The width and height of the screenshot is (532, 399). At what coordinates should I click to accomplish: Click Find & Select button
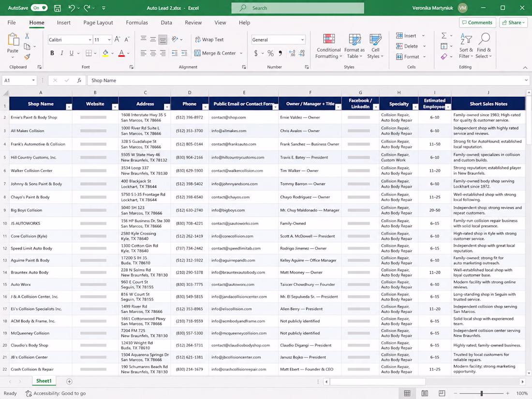point(484,46)
